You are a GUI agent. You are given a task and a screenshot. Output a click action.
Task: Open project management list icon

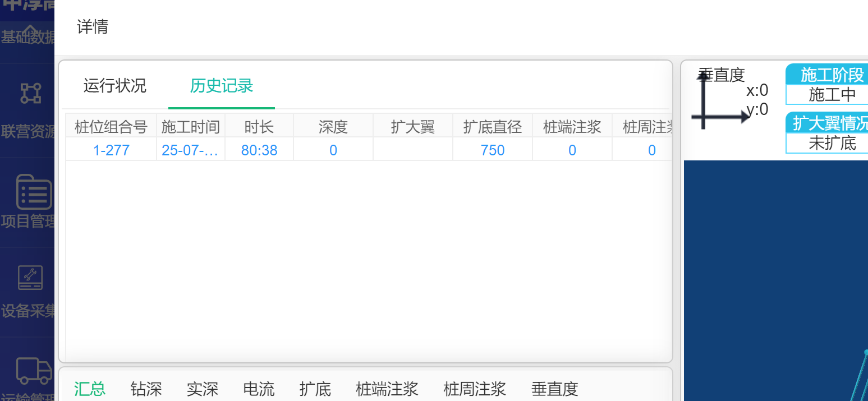(34, 192)
